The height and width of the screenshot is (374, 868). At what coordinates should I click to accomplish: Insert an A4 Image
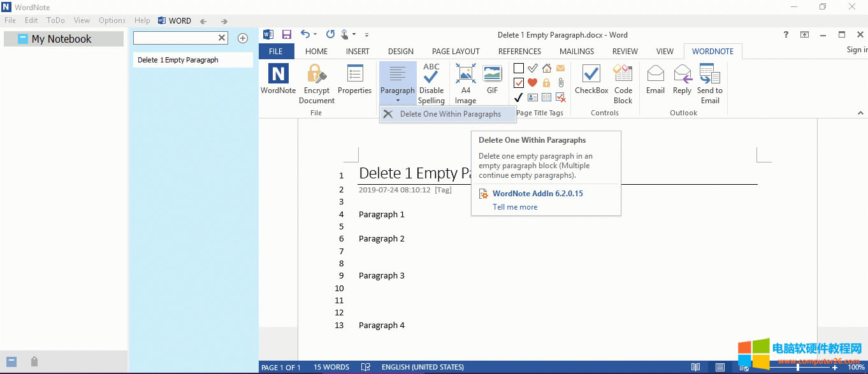tap(465, 83)
